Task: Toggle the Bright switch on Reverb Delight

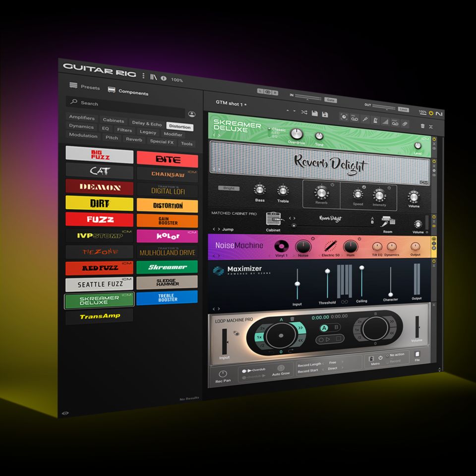Action: [x=229, y=188]
